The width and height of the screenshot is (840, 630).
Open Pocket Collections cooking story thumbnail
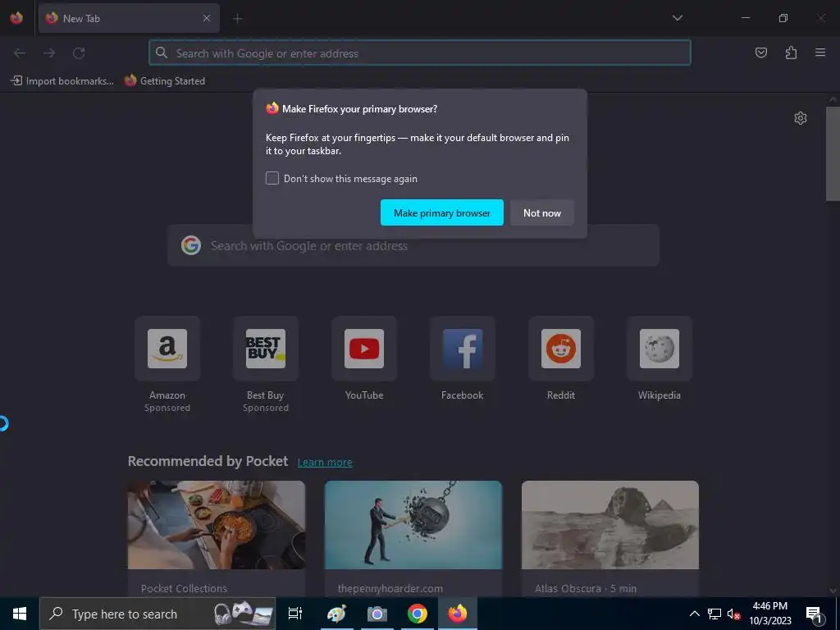(217, 525)
